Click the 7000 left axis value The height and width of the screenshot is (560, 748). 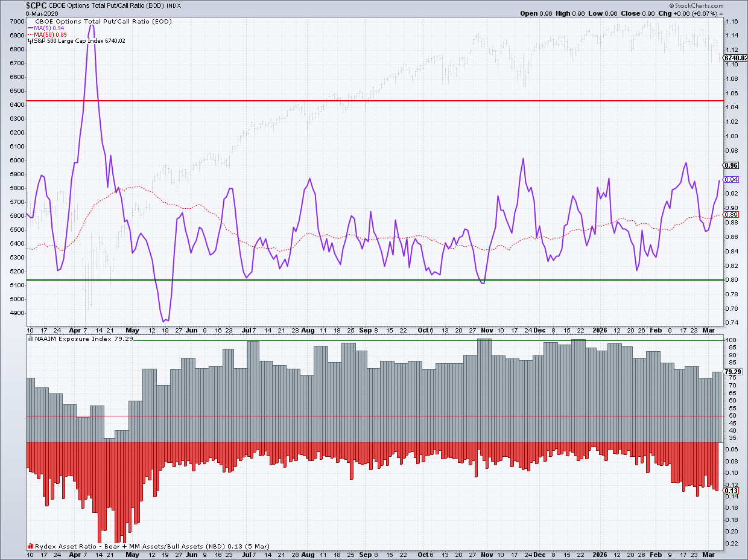tap(18, 21)
